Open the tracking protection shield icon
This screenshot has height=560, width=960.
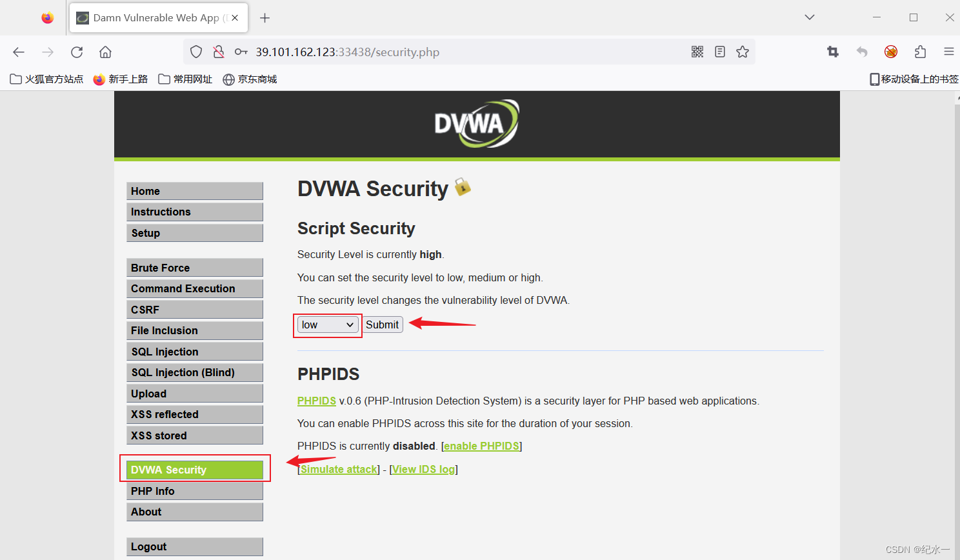196,52
